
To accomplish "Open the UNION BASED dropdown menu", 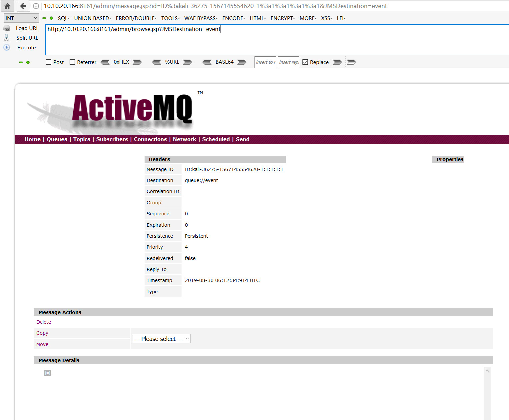I will tap(93, 18).
